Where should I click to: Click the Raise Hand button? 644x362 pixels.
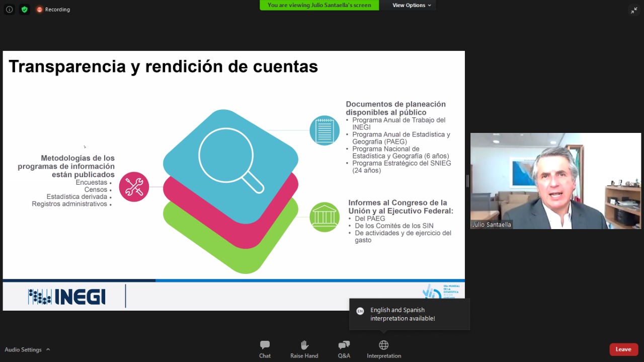[x=304, y=349]
